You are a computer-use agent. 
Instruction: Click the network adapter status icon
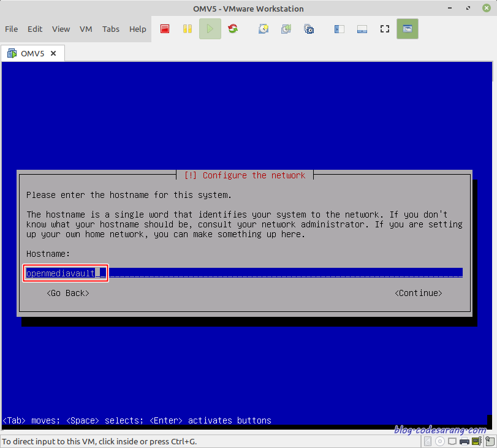coord(477,441)
